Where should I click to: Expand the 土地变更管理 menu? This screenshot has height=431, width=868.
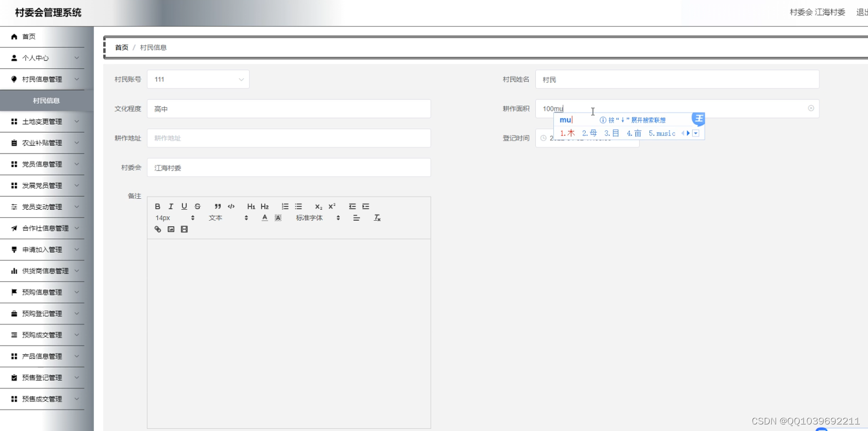click(x=42, y=122)
